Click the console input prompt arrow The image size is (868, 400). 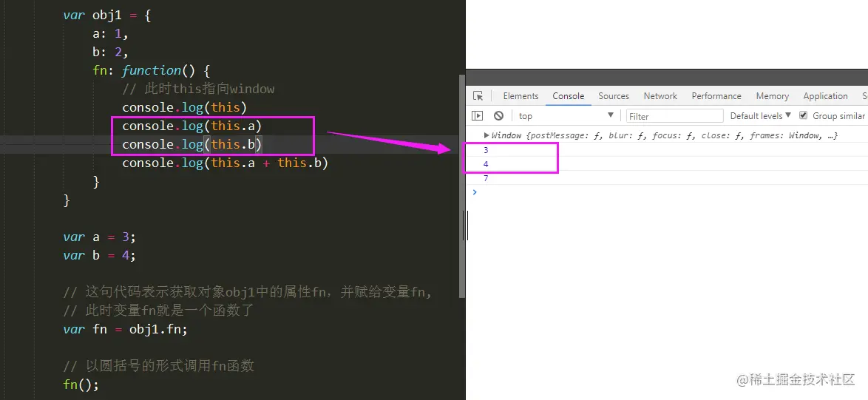[475, 192]
